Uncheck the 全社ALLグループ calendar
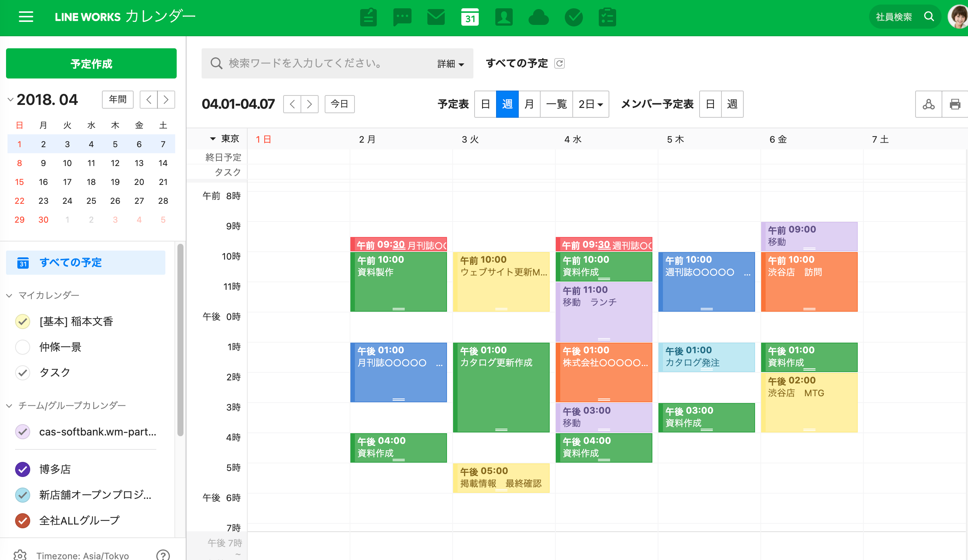968x560 pixels. point(23,520)
